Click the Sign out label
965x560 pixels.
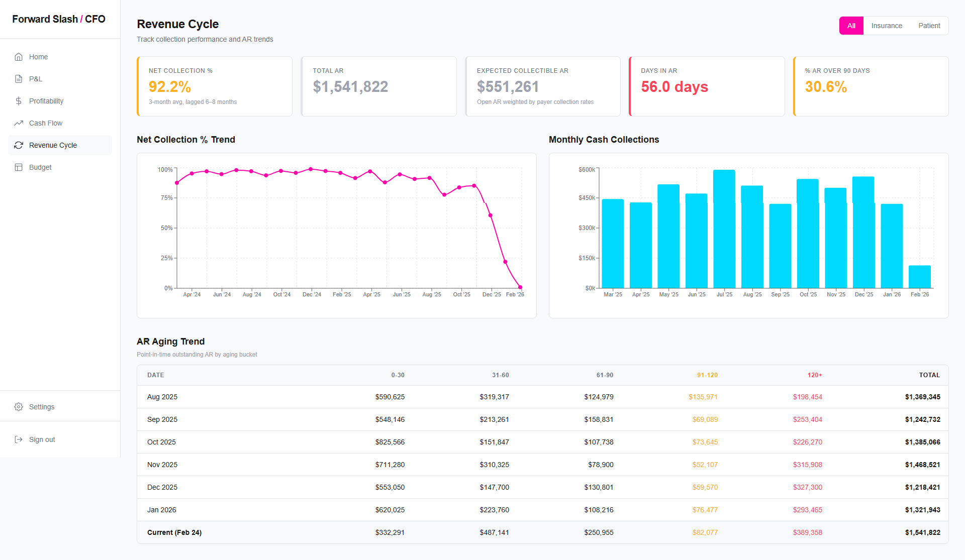coord(42,439)
